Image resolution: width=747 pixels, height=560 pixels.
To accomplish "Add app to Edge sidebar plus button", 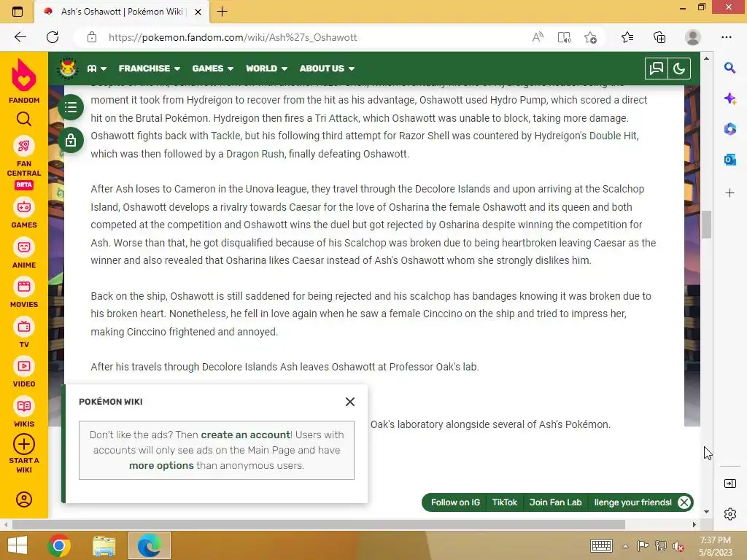I will tap(729, 192).
